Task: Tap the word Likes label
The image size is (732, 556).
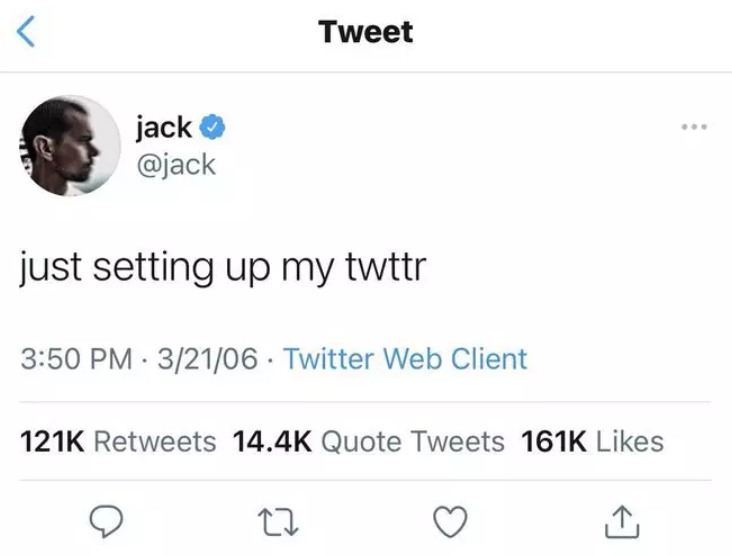Action: click(x=630, y=441)
